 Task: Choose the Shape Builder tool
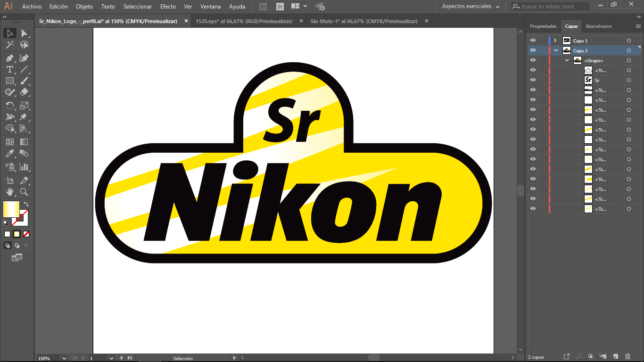pyautogui.click(x=10, y=128)
